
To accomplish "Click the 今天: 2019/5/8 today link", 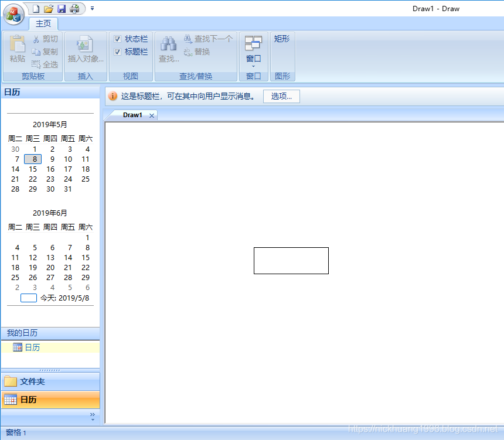I will click(x=64, y=298).
